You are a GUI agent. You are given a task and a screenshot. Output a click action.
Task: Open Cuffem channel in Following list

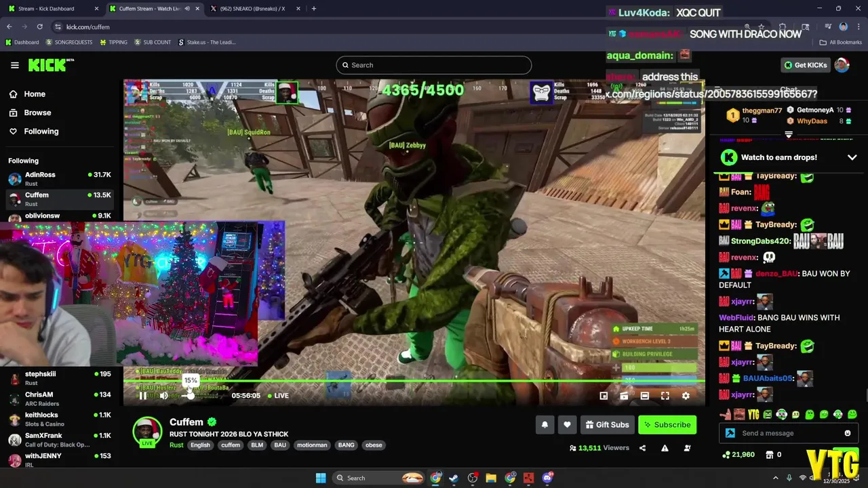tap(60, 199)
